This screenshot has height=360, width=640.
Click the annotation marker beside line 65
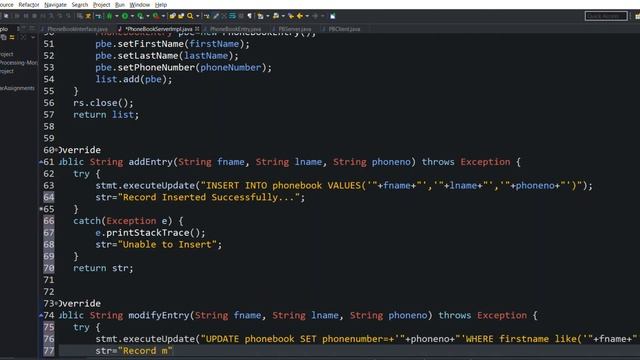tap(41, 209)
